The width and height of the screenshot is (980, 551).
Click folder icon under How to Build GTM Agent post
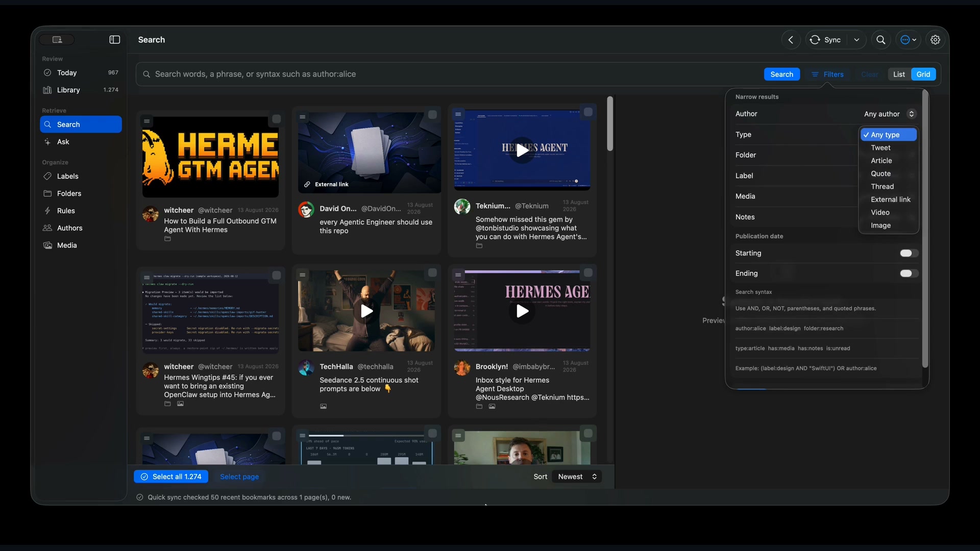[x=167, y=239]
